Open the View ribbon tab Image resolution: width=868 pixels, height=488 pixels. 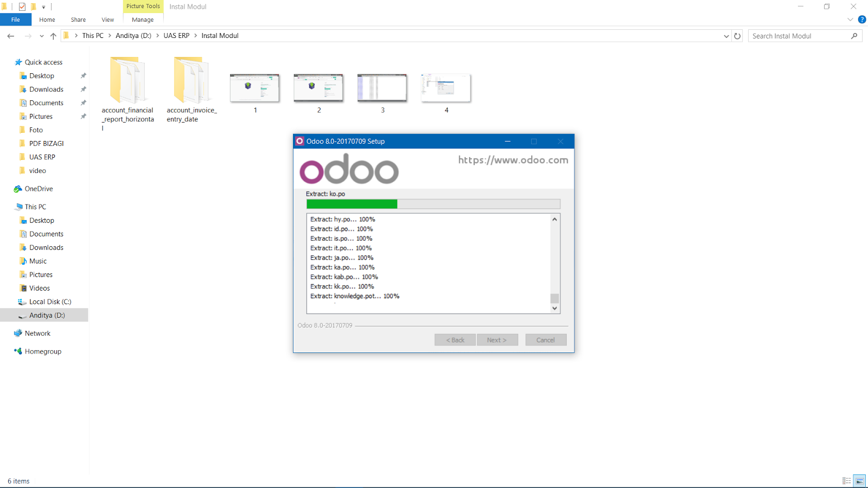click(x=108, y=20)
